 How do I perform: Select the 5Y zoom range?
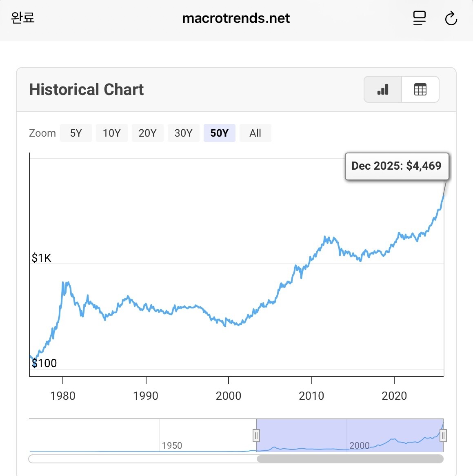[x=76, y=133]
